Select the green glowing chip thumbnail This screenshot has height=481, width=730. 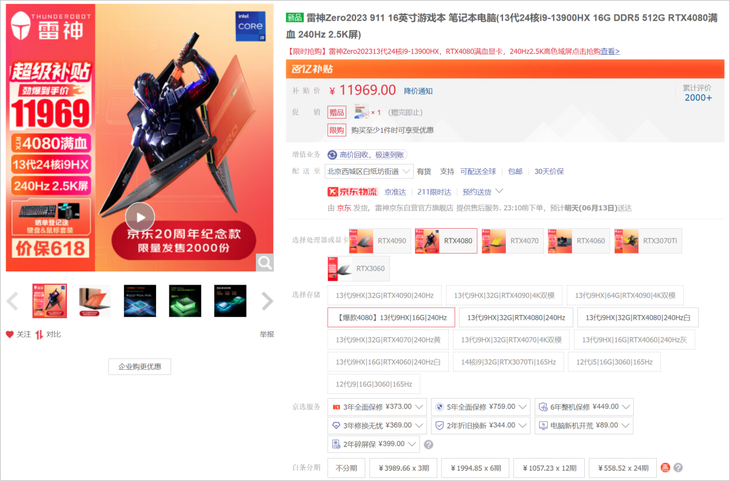(x=185, y=301)
